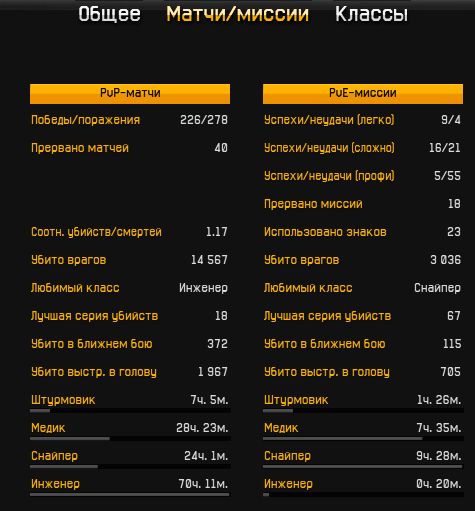This screenshot has width=475, height=511.
Task: Click the Победы/поражения label
Action: tap(86, 120)
